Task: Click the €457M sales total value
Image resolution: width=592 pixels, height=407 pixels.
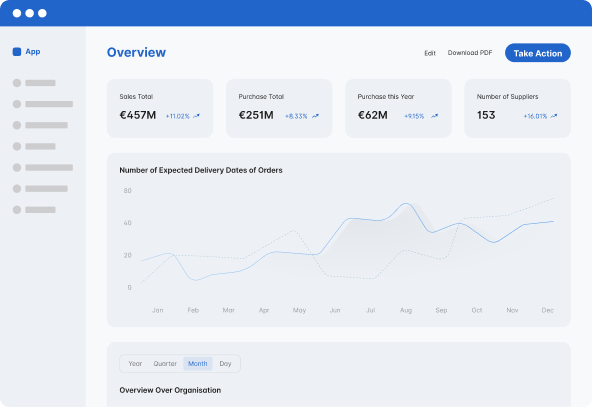Action: coord(138,115)
